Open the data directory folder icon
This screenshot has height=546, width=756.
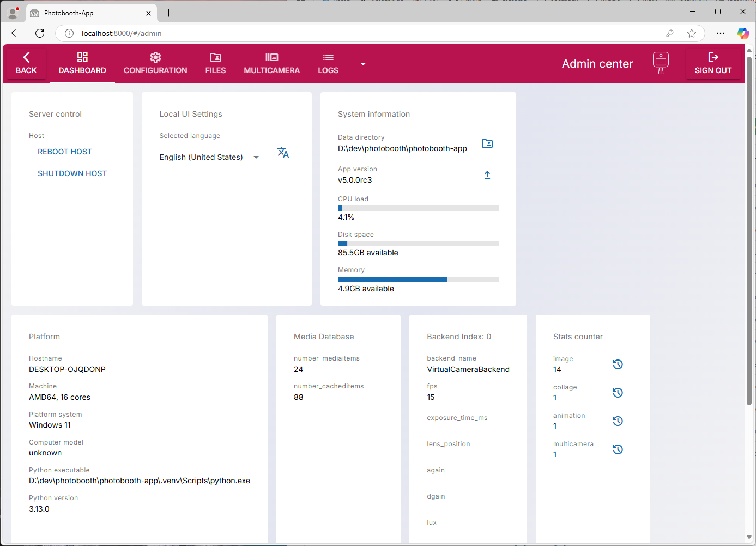pyautogui.click(x=487, y=143)
